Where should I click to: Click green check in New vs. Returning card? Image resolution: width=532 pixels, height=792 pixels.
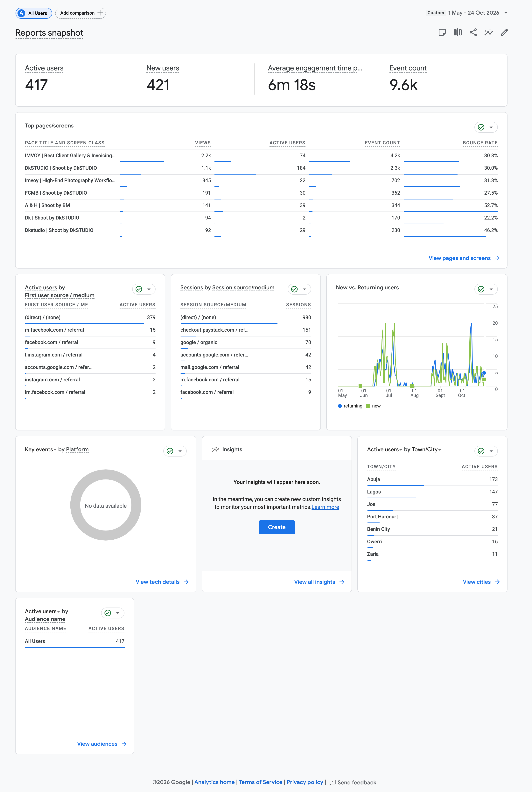481,289
